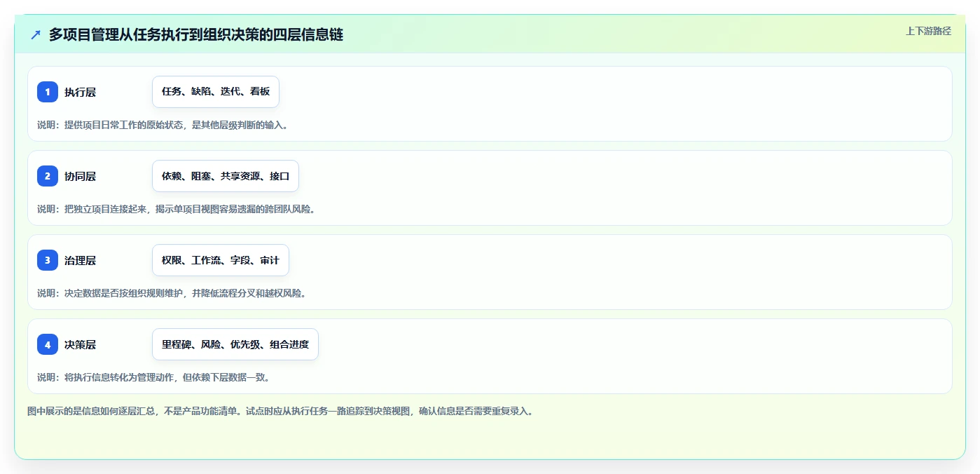Click the arrow icon beside the title
Screen dimensions: 980x474
coord(36,34)
